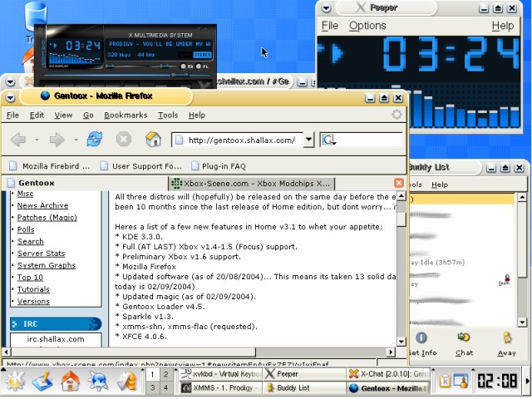
Task: Go to the Firefox Home page
Action: [x=153, y=139]
